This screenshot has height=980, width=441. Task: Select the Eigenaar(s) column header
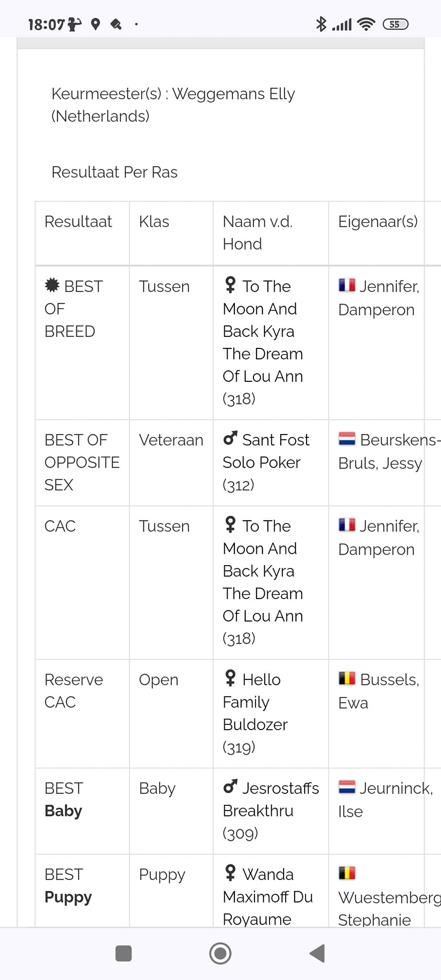coord(378,222)
